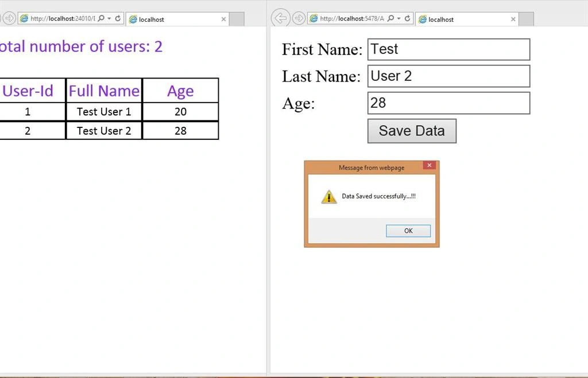588x378 pixels.
Task: Refresh the right browser page
Action: [407, 18]
